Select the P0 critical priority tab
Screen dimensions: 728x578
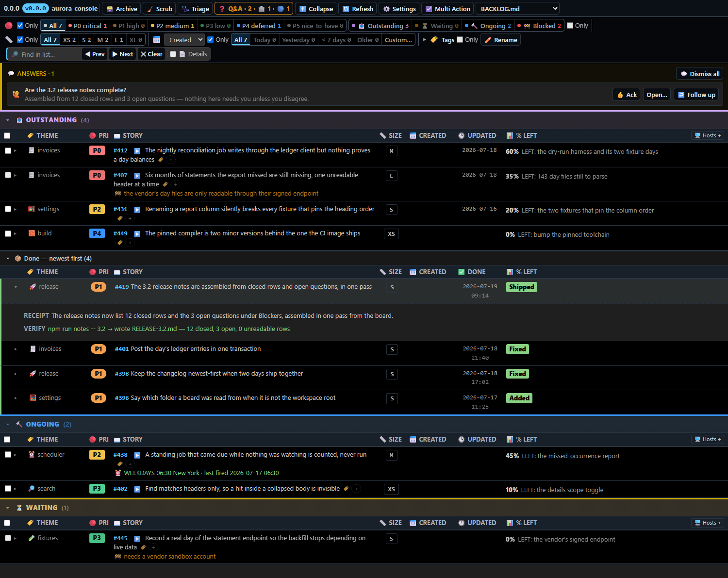(x=87, y=26)
